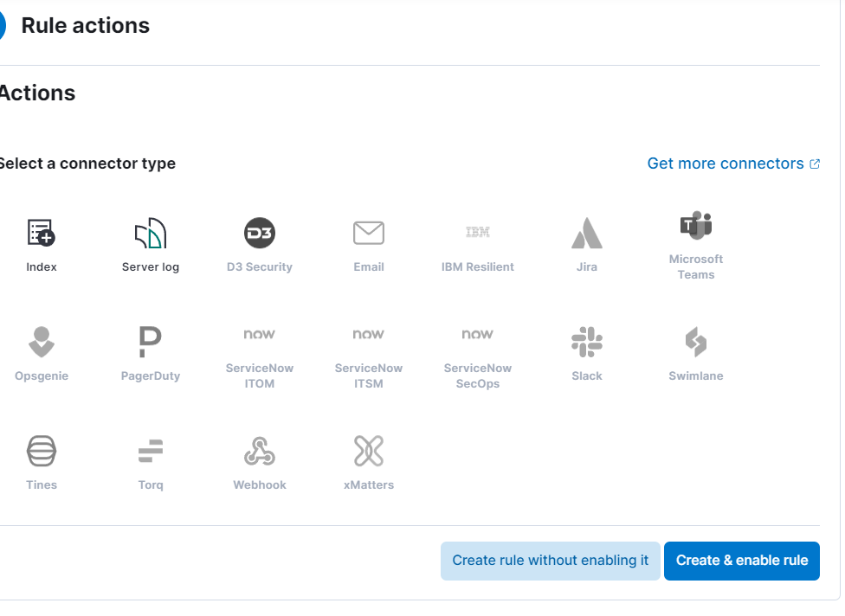The image size is (845, 616).
Task: Pick the Microsoft Teams connector
Action: coord(696,245)
